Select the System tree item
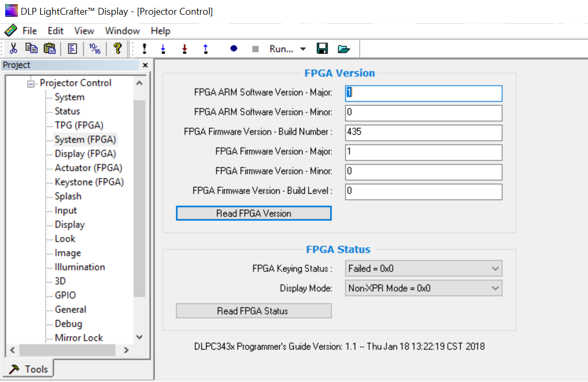This screenshot has height=382, width=588. [x=69, y=97]
